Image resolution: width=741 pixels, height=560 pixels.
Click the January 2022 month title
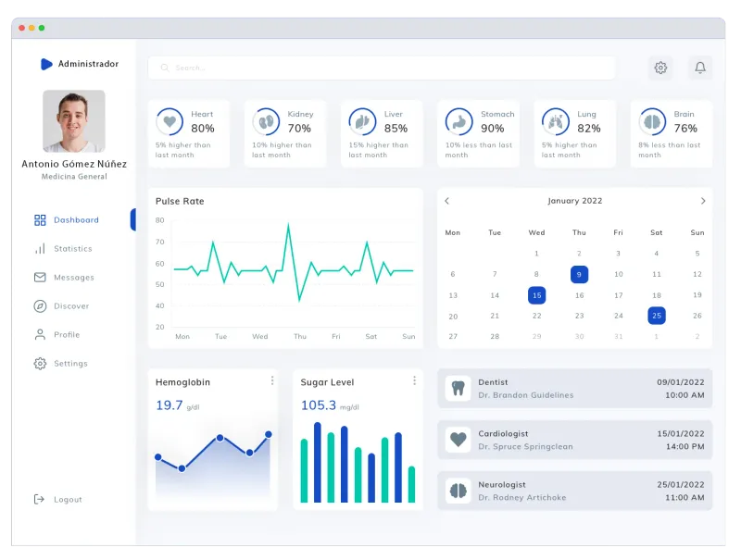point(574,201)
